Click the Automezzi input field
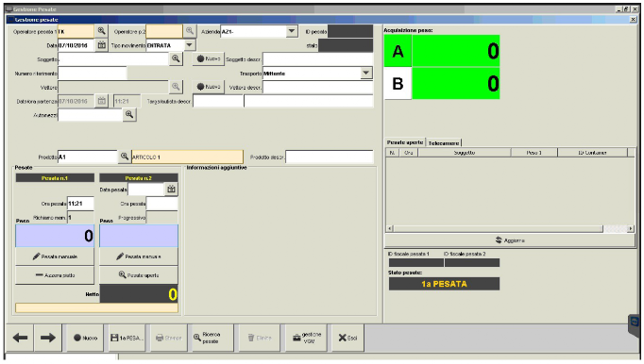Image resolution: width=644 pixels, height=364 pixels. click(91, 115)
